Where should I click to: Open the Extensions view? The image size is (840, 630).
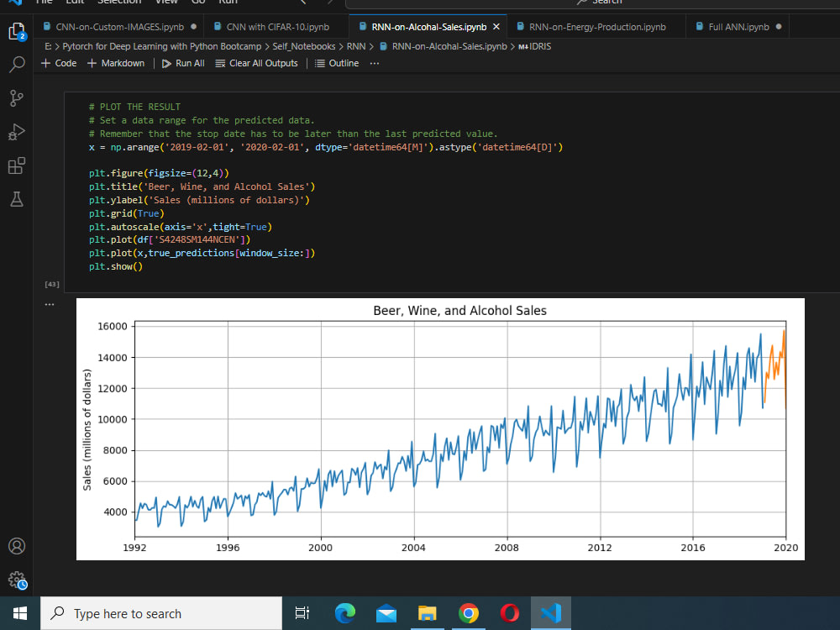coord(17,165)
